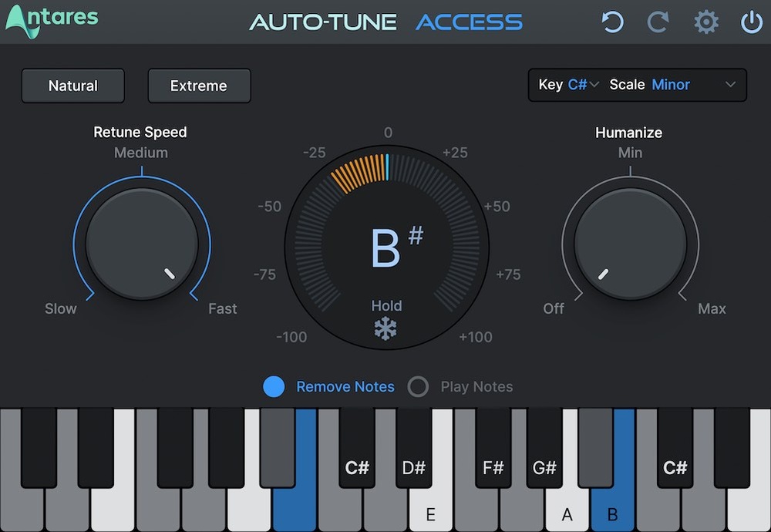Redo a change using the redo arrow
The height and width of the screenshot is (532, 771).
658,22
